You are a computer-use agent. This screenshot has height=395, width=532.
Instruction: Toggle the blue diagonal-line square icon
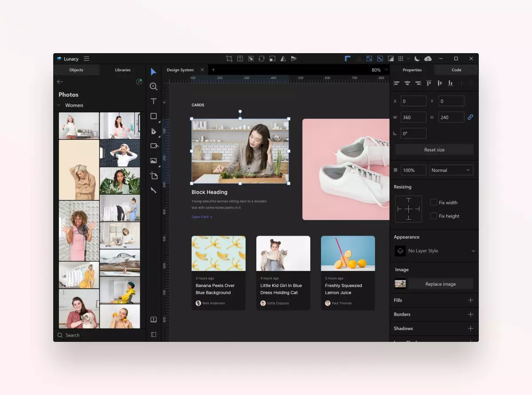point(380,58)
